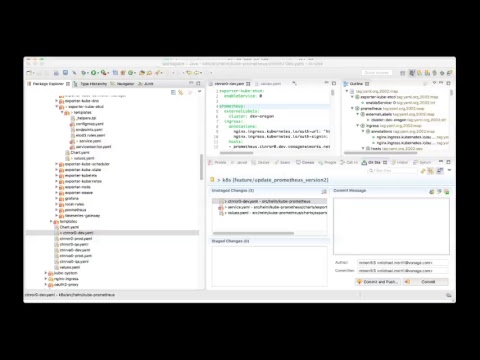Image resolution: width=480 pixels, height=360 pixels.
Task: Open the Package Explorer view menu arrow
Action: point(200,92)
